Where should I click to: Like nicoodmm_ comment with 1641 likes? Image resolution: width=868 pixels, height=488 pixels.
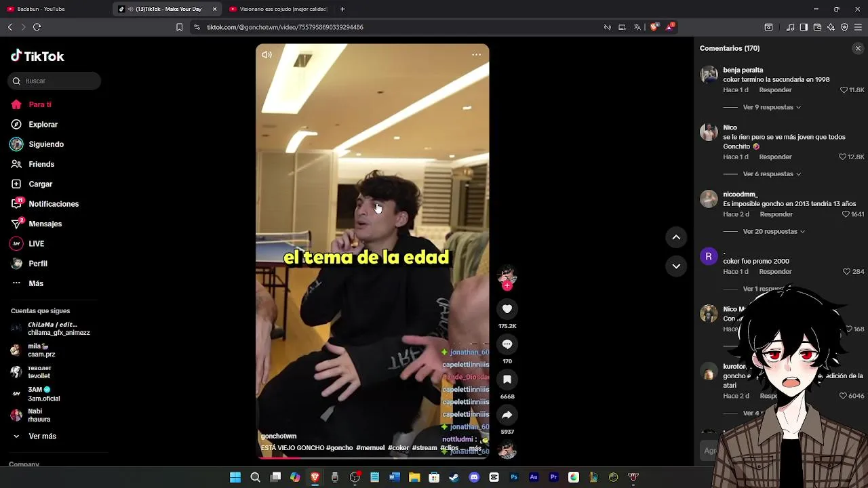(846, 215)
